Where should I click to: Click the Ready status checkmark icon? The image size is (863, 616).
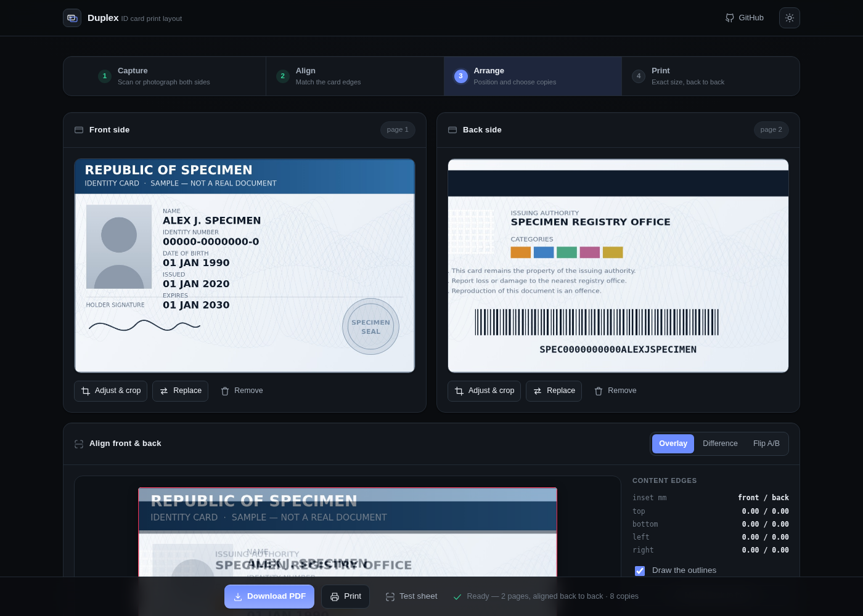457,597
